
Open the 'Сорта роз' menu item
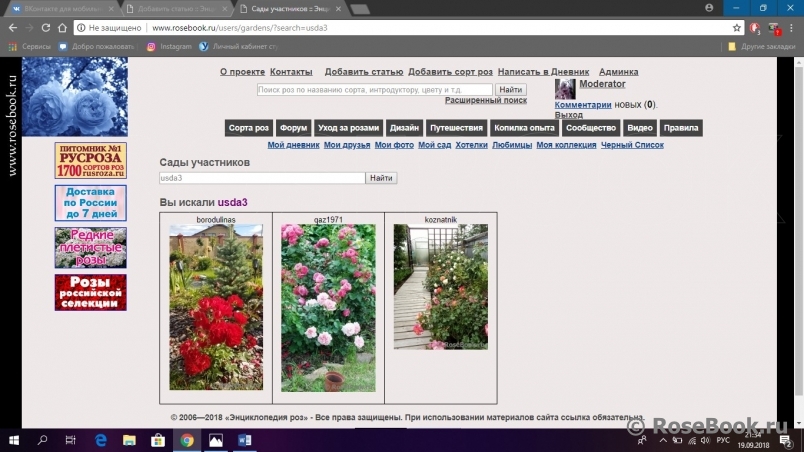248,128
